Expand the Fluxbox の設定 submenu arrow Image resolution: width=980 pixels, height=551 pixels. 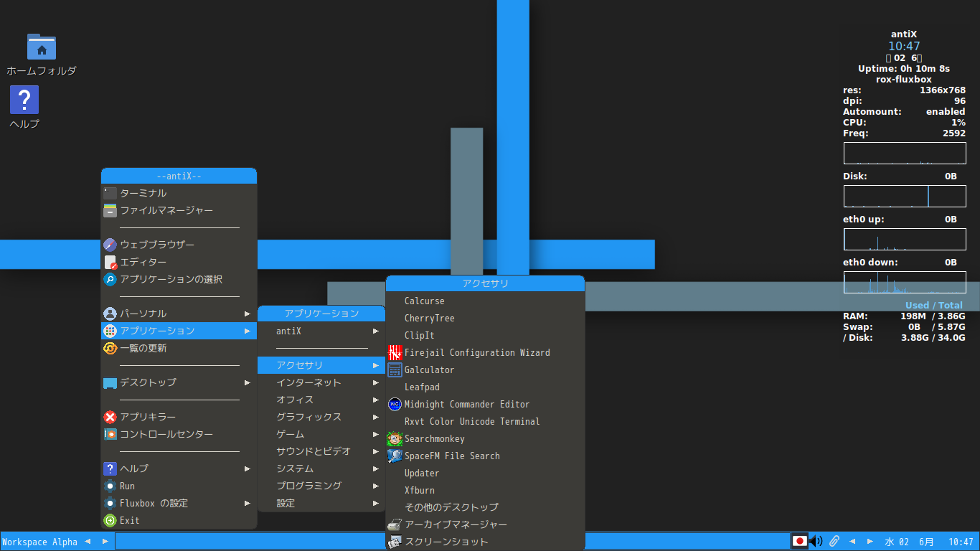pyautogui.click(x=248, y=503)
